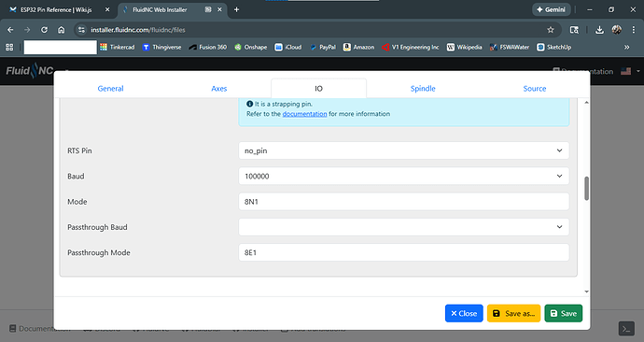Image resolution: width=644 pixels, height=342 pixels.
Task: Click the green Save button
Action: [x=564, y=313]
